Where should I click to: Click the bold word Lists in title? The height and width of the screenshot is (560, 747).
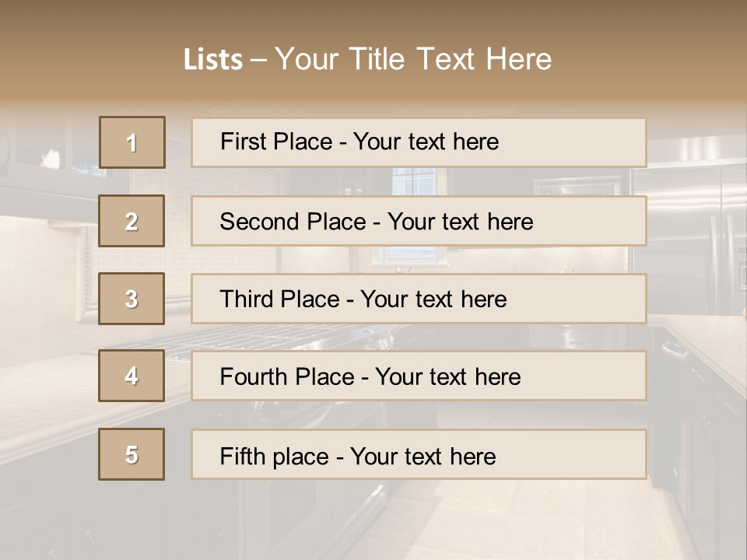pos(212,60)
